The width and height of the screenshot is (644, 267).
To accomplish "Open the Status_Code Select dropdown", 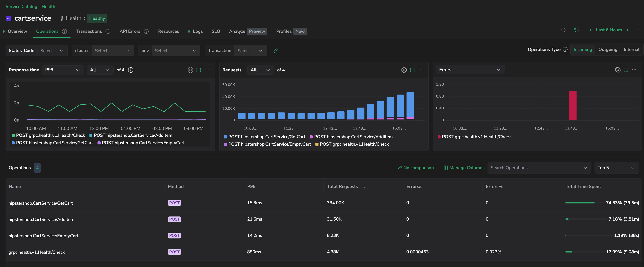I will pyautogui.click(x=52, y=51).
